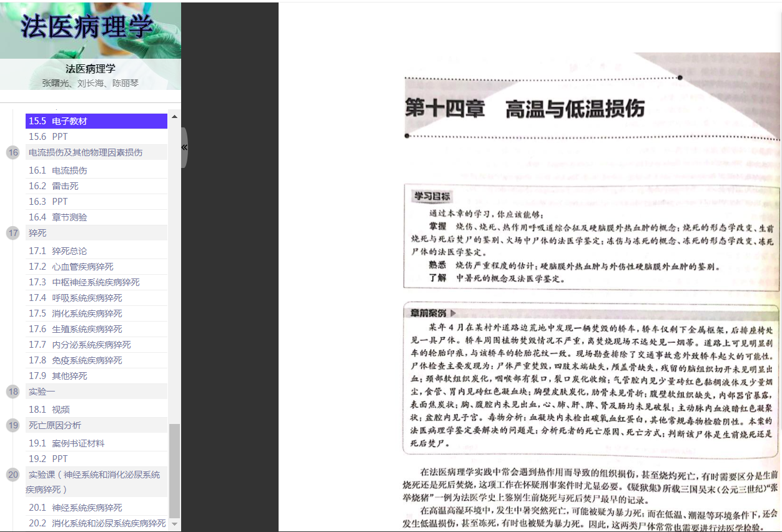Click the chapter 19 number badge
This screenshot has width=782, height=532.
tap(13, 425)
